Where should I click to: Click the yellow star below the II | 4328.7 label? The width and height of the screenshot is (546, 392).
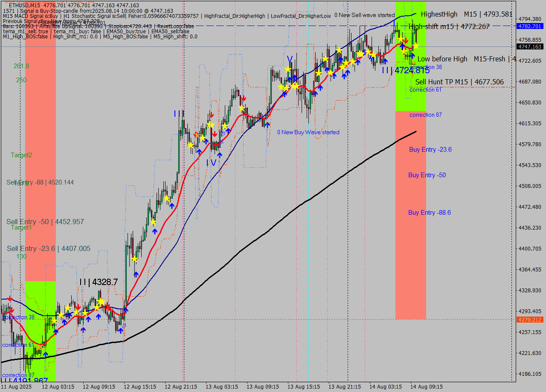(x=101, y=301)
